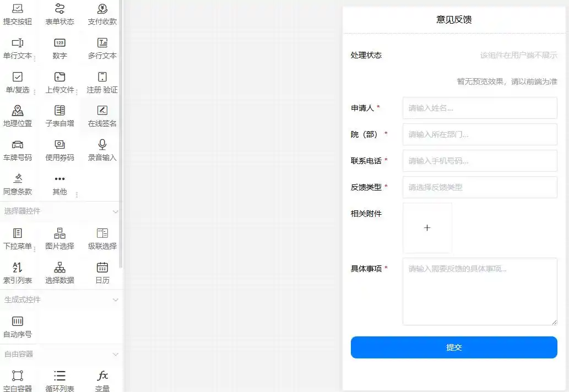The height and width of the screenshot is (392, 569).
Task: Pick the 空白容器 blank container
Action: pyautogui.click(x=18, y=381)
